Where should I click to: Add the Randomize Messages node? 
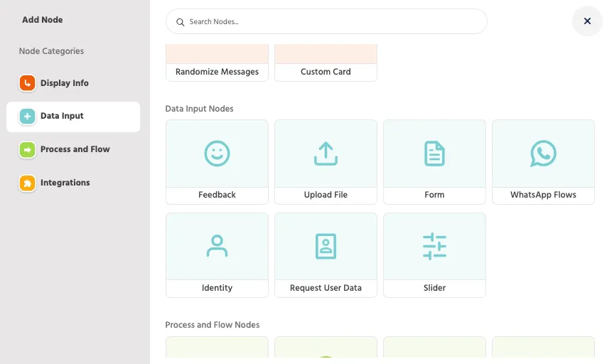[x=217, y=63]
